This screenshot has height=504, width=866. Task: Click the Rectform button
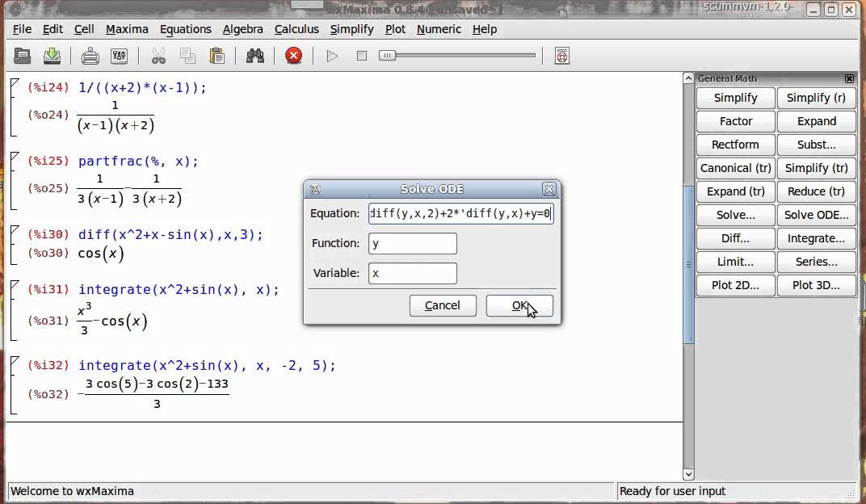click(x=736, y=145)
